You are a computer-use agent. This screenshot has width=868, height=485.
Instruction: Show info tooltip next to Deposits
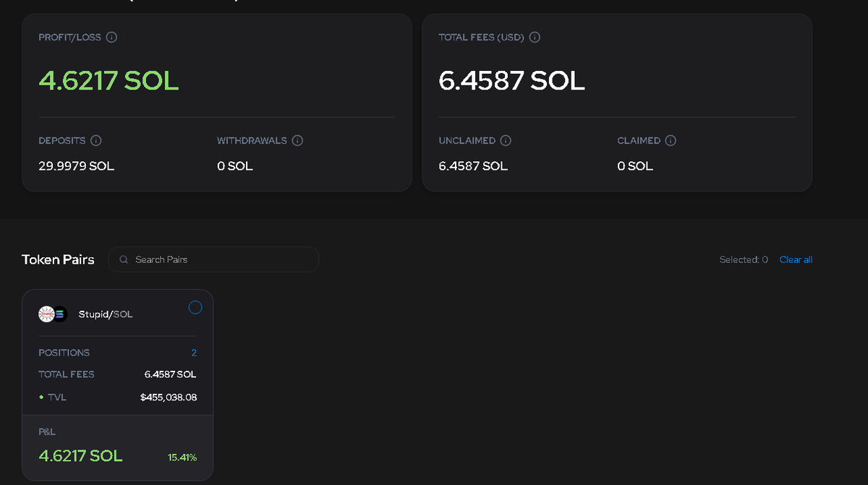coord(95,140)
